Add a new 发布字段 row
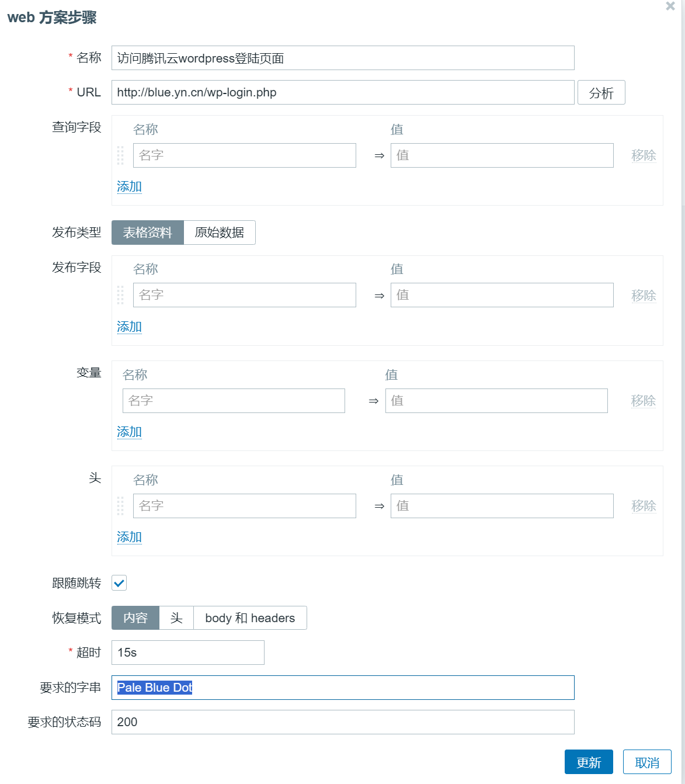 [x=129, y=327]
